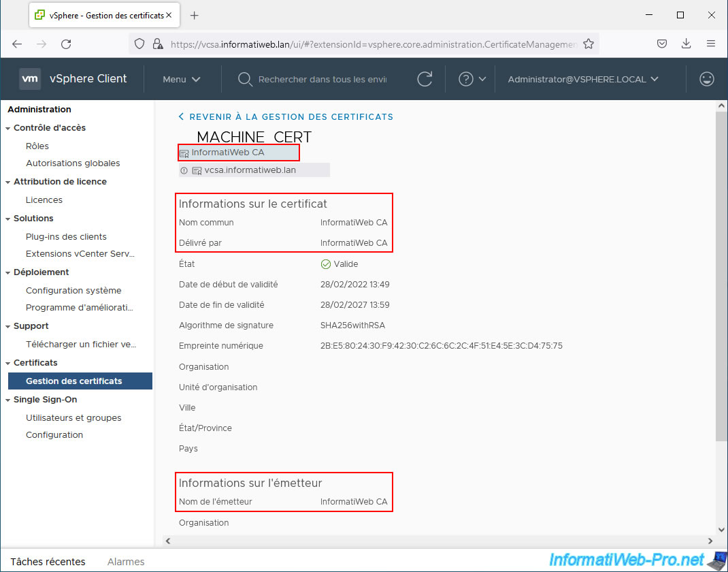Viewport: 728px width, 572px height.
Task: Open the Administrator@VSPHERE.LOCAL user dropdown
Action: tap(583, 79)
